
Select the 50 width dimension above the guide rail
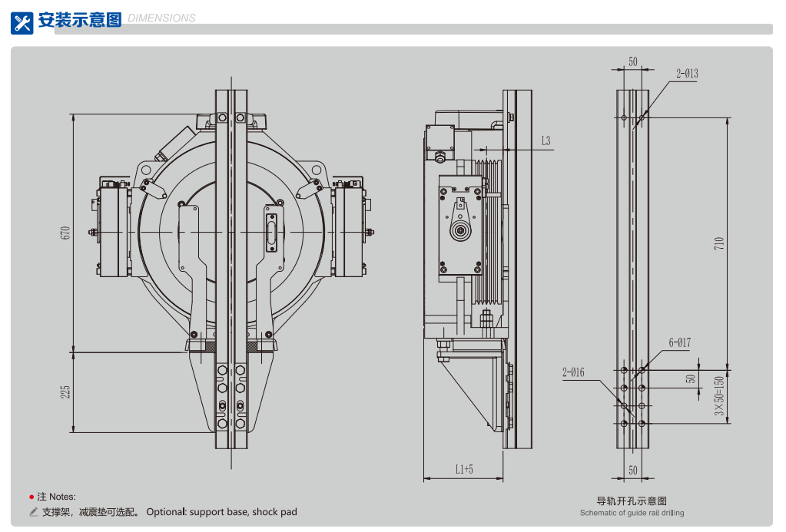pos(633,62)
